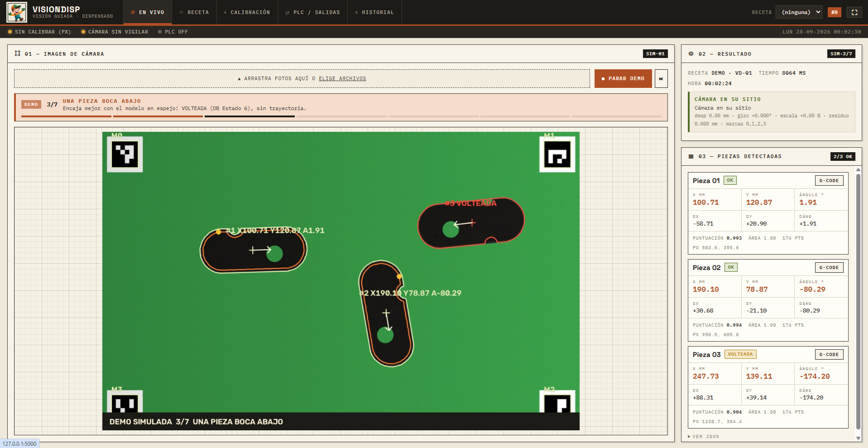
Task: Click the VisionDisp mascot logo
Action: (17, 12)
